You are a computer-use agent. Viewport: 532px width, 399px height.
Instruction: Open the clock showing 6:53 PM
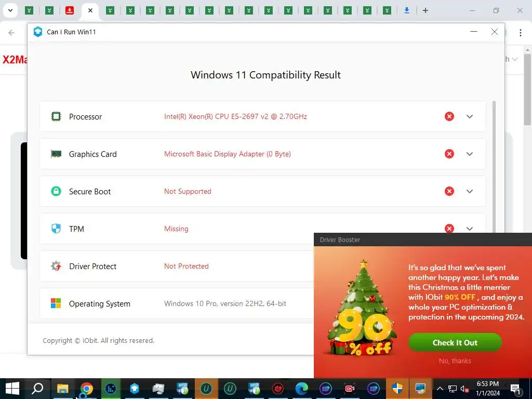click(x=487, y=389)
